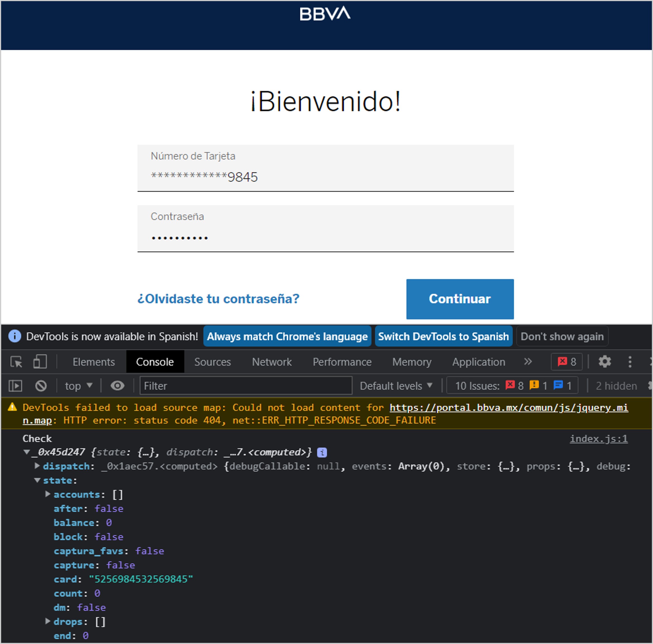This screenshot has width=653, height=644.
Task: Open the index.js:1 source link
Action: click(599, 439)
